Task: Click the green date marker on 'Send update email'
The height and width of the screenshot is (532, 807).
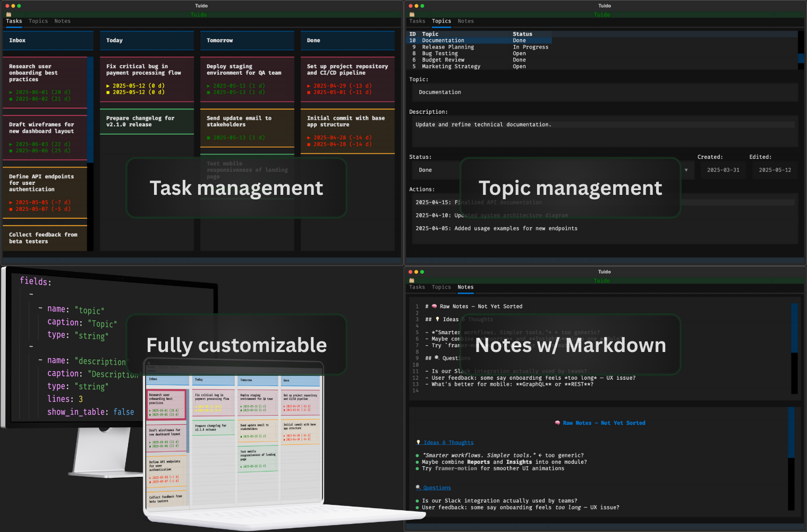Action: pos(207,137)
